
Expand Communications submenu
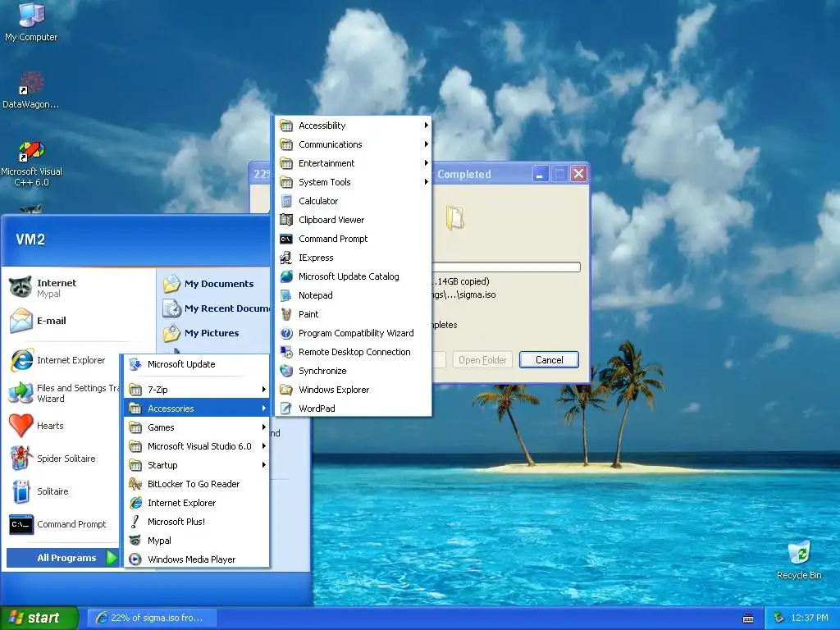click(354, 144)
